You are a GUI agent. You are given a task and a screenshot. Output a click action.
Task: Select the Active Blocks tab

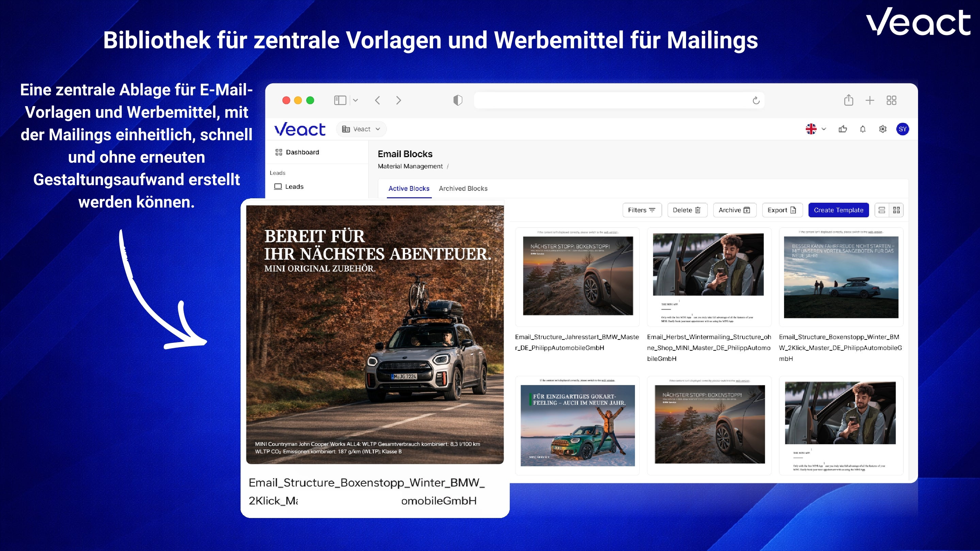point(409,188)
